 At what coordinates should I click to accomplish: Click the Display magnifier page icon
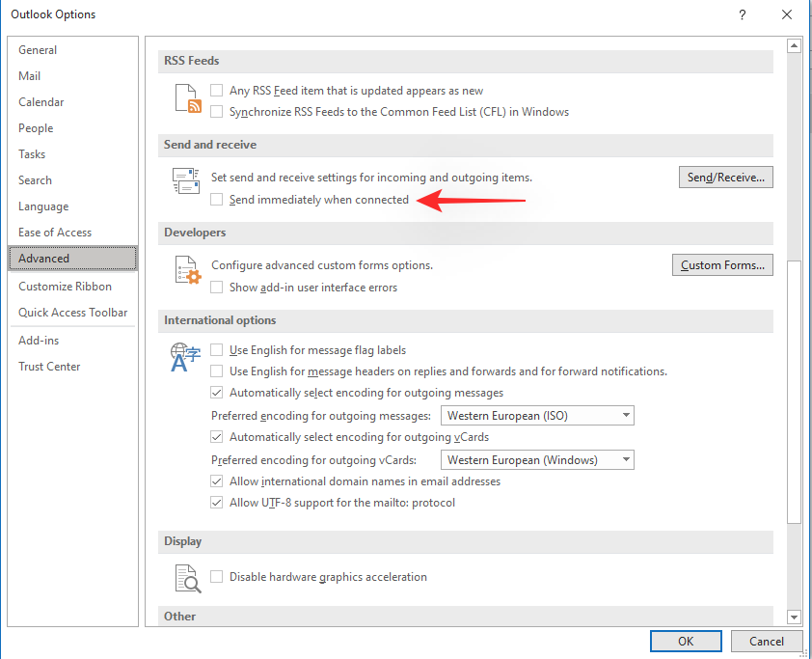point(187,579)
